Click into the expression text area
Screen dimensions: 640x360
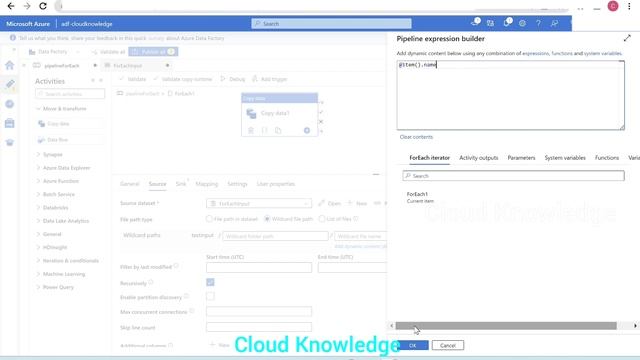[x=510, y=95]
